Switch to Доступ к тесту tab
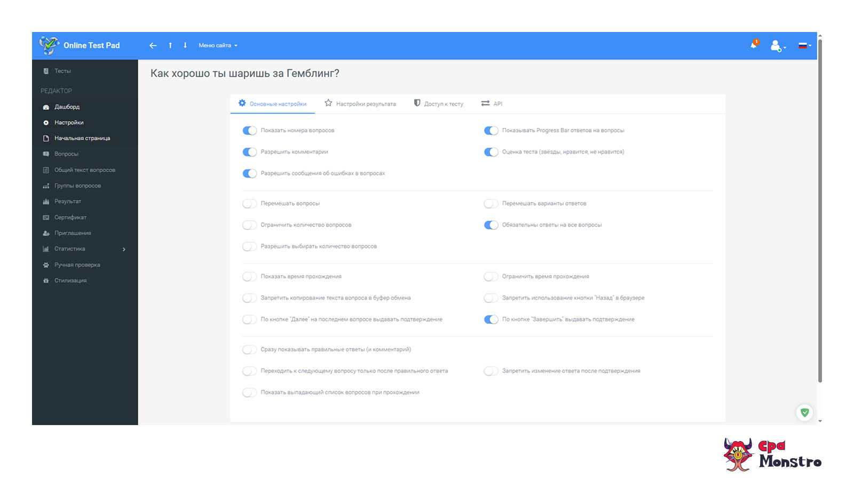 click(x=439, y=104)
